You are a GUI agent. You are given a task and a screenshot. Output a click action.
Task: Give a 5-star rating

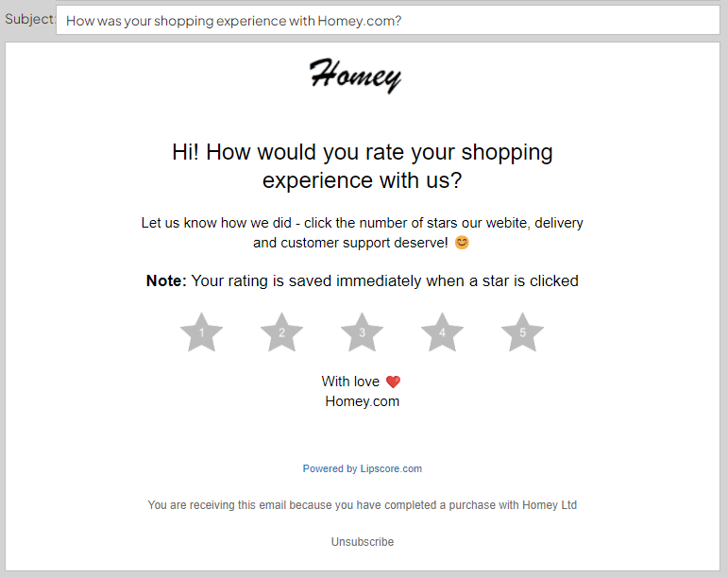pyautogui.click(x=522, y=333)
